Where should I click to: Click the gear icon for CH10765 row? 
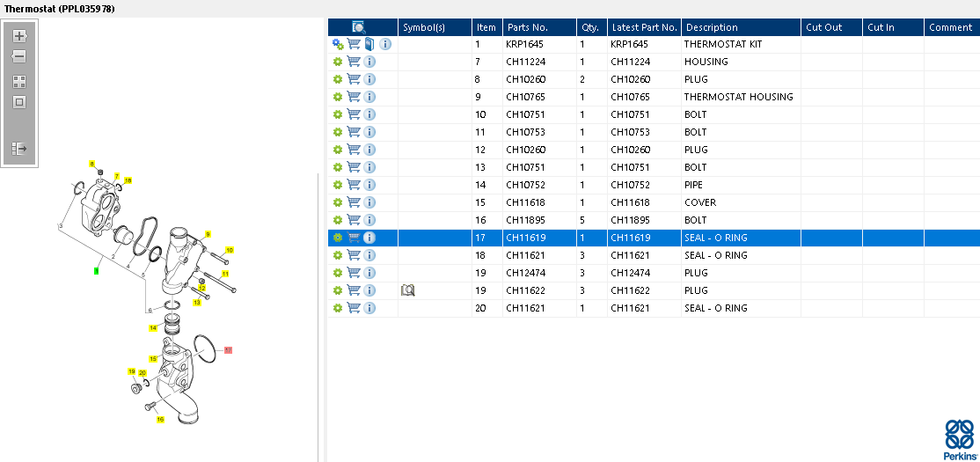click(x=337, y=97)
